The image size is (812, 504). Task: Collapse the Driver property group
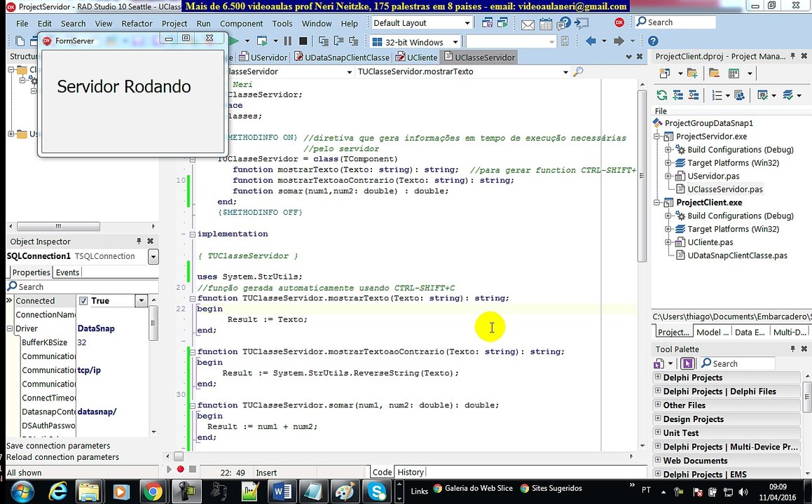[10, 328]
